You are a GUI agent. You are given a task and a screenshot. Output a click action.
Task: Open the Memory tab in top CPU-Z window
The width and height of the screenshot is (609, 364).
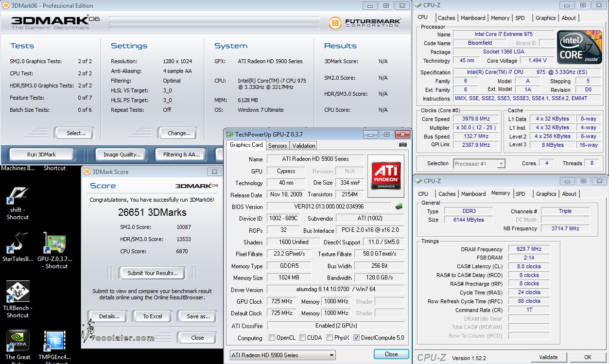500,18
